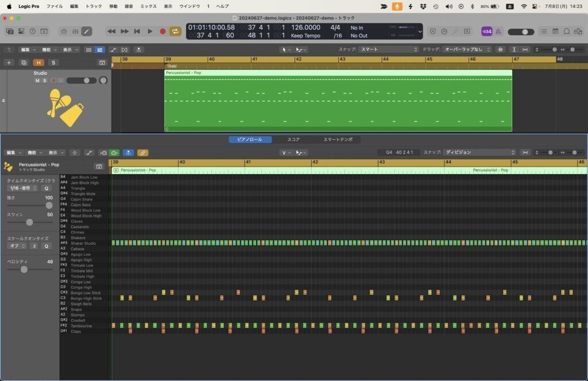Open the 1/16 -音符 quantize dropdown
Image resolution: width=588 pixels, height=381 pixels.
[x=22, y=188]
